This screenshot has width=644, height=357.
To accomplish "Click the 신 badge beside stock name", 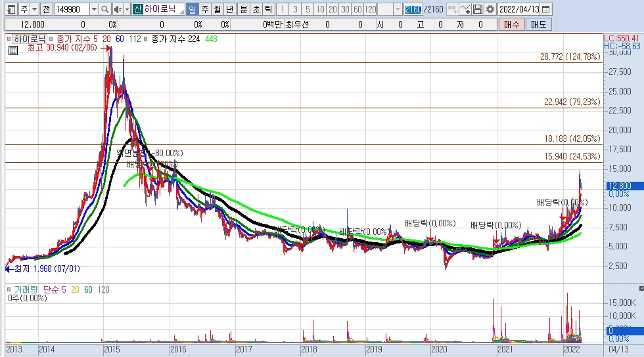I will coord(137,9).
